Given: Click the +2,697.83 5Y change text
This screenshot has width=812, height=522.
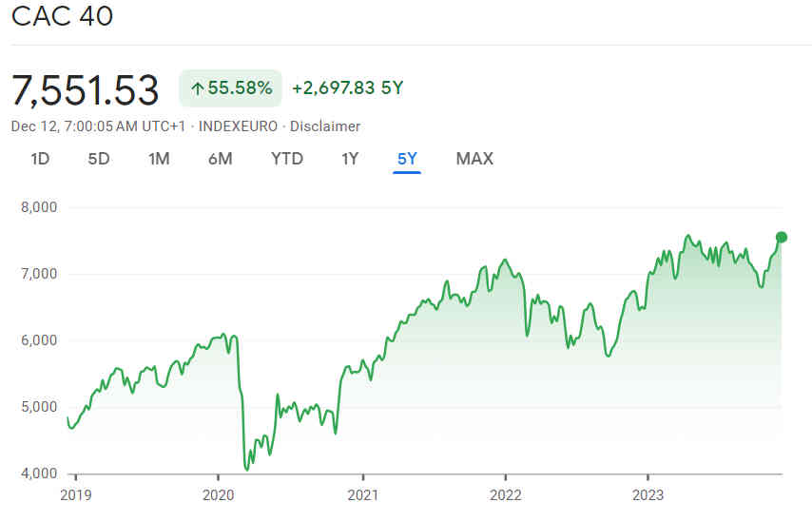Looking at the screenshot, I should coord(347,88).
